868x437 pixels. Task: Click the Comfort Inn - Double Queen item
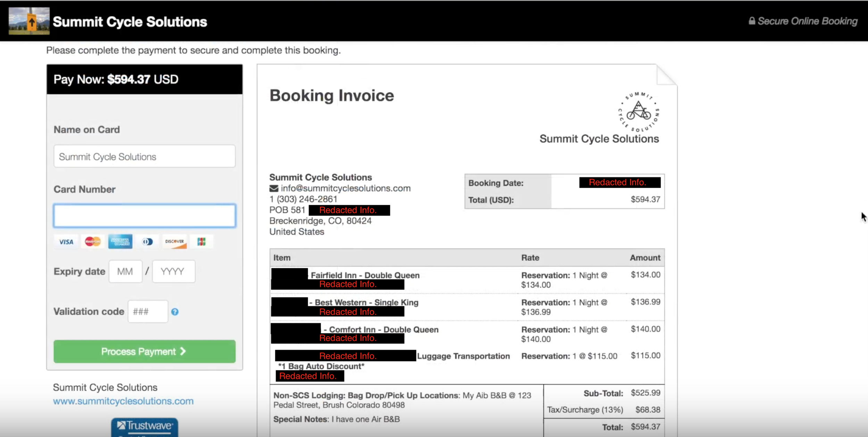point(384,329)
